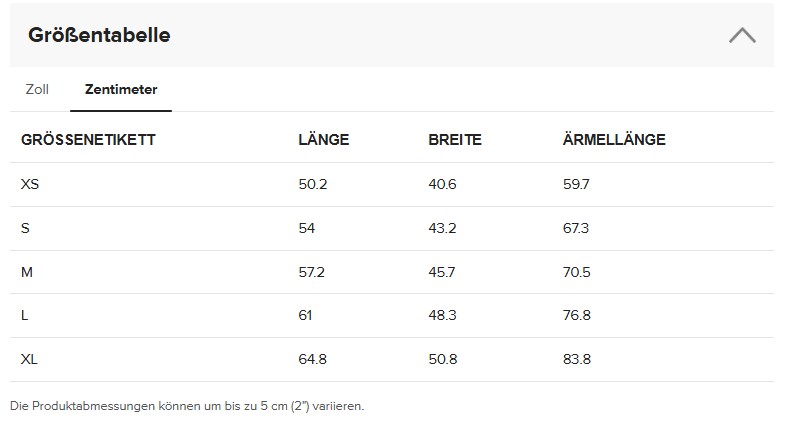The image size is (791, 441).
Task: Select the XS size row label
Action: pos(30,185)
